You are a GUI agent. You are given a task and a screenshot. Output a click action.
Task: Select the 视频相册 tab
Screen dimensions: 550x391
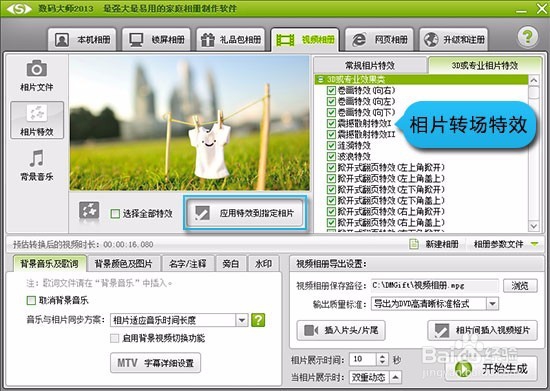[x=305, y=39]
